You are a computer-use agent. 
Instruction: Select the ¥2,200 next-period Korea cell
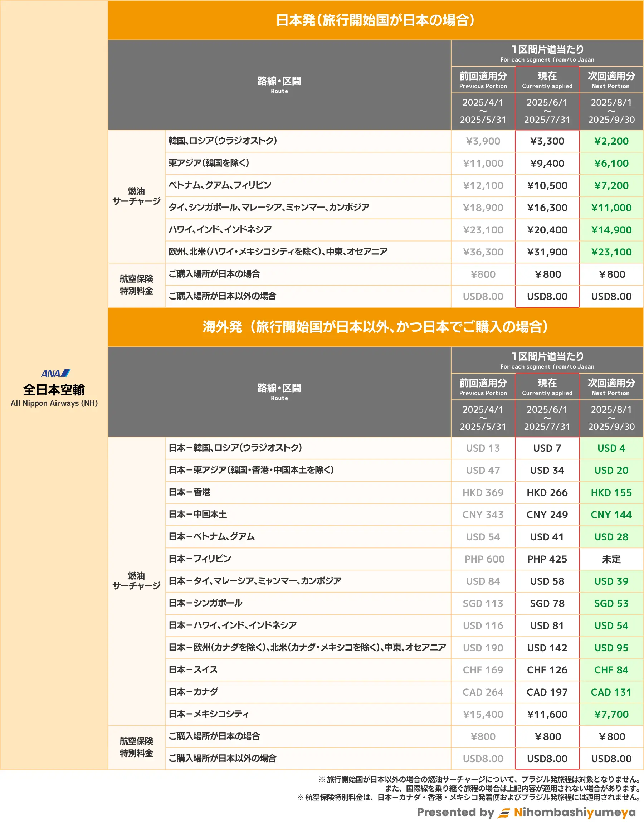611,141
